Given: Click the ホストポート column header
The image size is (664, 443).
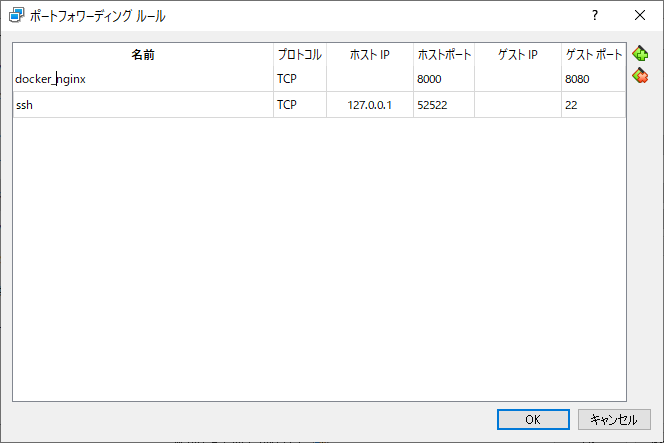Looking at the screenshot, I should [x=444, y=55].
